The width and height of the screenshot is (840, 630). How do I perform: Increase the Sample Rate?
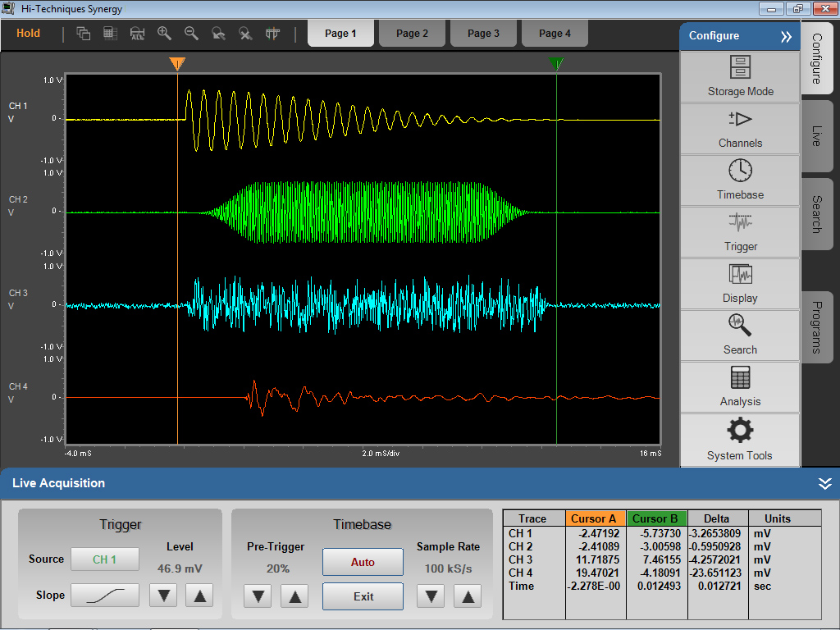tap(468, 596)
